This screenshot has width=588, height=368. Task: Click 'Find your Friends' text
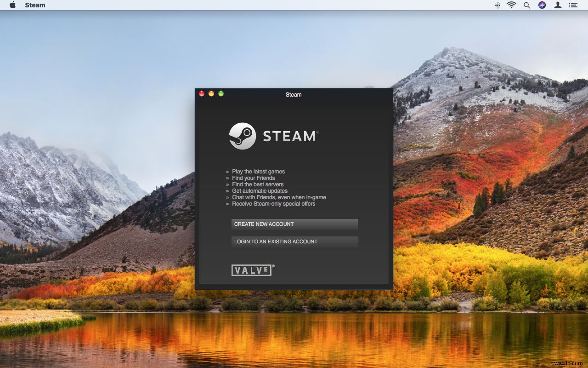point(254,178)
